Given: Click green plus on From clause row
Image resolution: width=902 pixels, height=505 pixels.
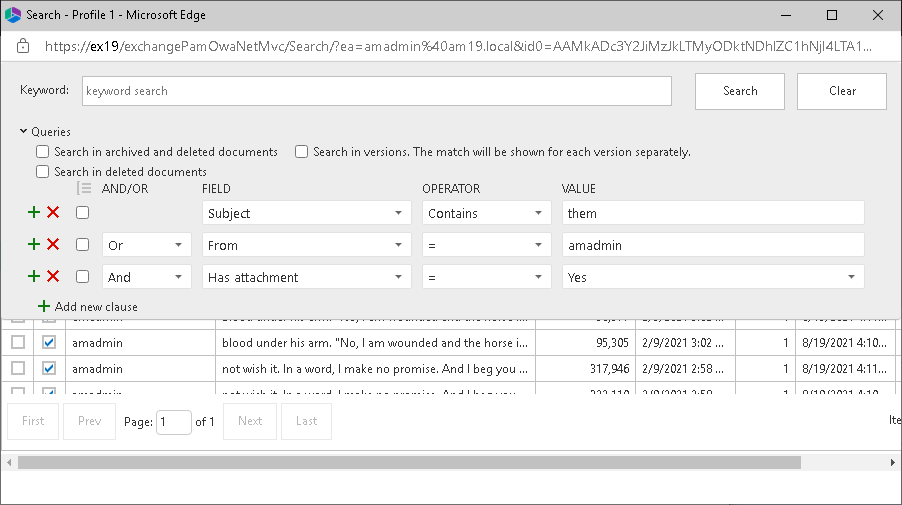Looking at the screenshot, I should point(34,245).
